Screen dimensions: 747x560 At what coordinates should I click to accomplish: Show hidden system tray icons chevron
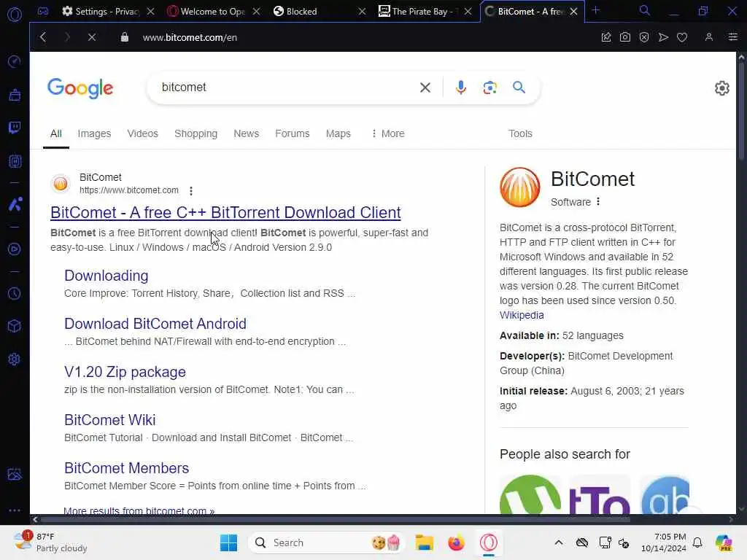click(559, 542)
